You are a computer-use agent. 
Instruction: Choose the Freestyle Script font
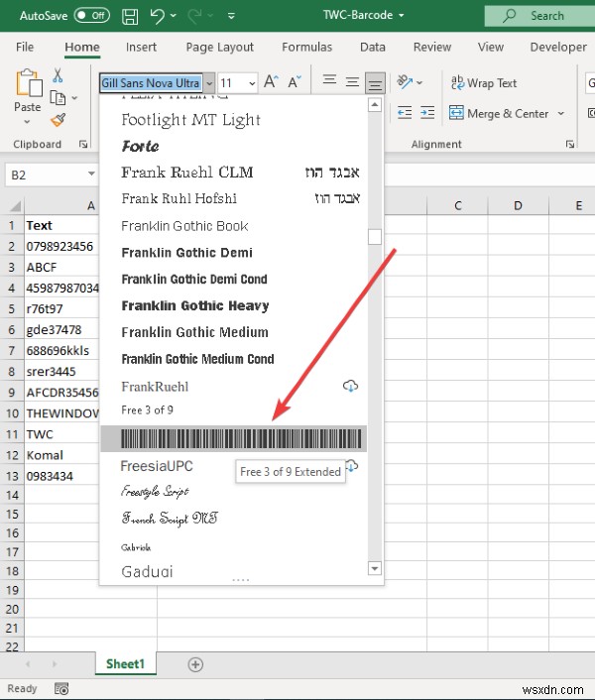click(155, 492)
